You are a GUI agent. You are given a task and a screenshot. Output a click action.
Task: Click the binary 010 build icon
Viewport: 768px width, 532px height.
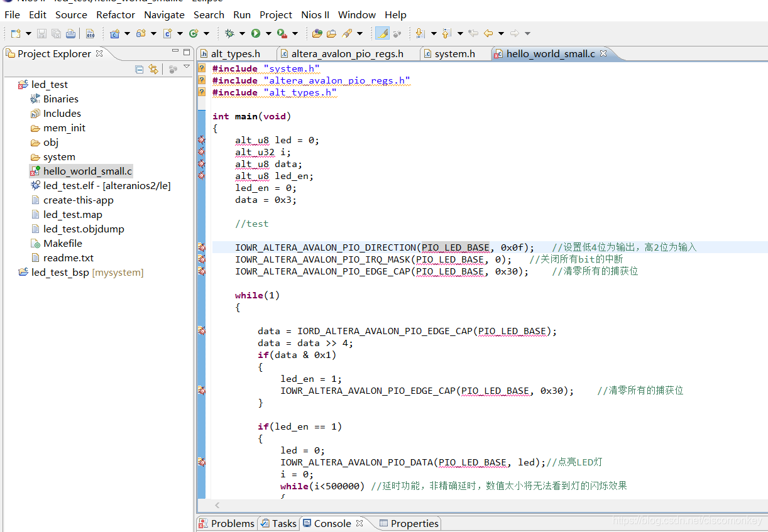pyautogui.click(x=90, y=33)
